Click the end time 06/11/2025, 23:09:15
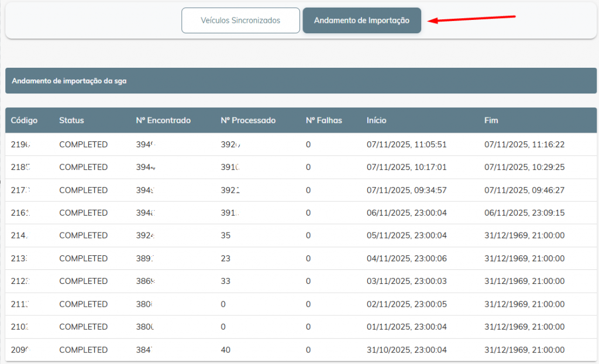The image size is (599, 364). [x=524, y=213]
